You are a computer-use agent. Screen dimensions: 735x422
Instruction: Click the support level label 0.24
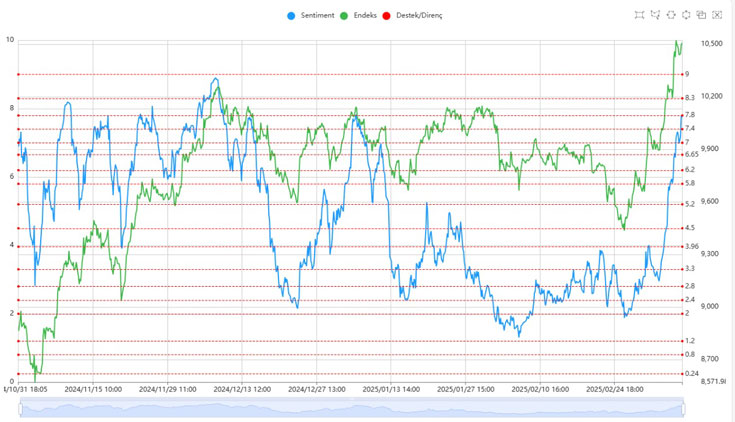[691, 373]
